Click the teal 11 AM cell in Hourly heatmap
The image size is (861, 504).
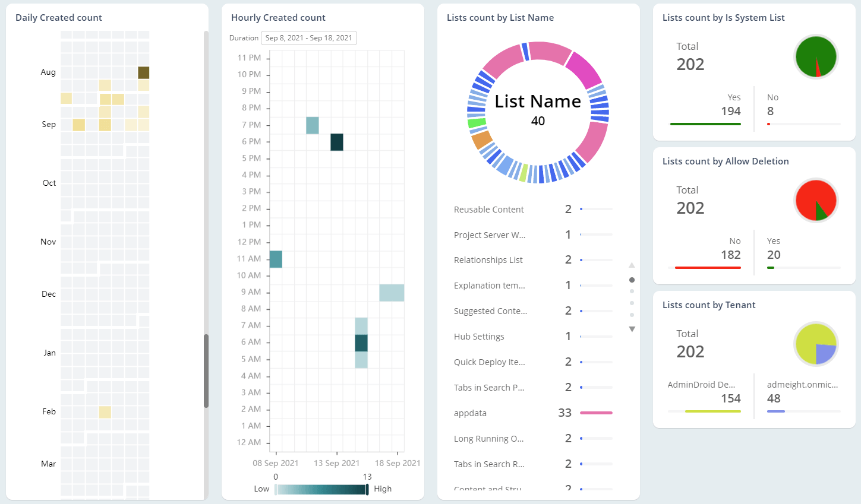[x=276, y=259]
